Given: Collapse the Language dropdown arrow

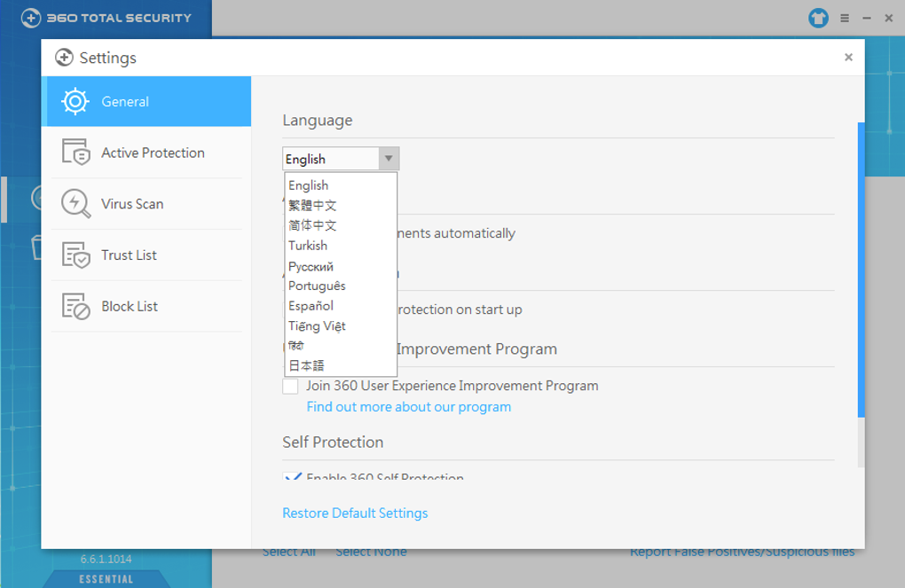Looking at the screenshot, I should (x=389, y=159).
